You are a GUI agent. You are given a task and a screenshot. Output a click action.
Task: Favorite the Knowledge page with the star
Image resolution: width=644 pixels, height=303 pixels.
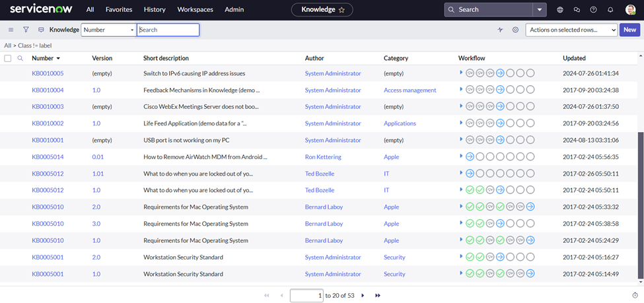click(x=341, y=10)
